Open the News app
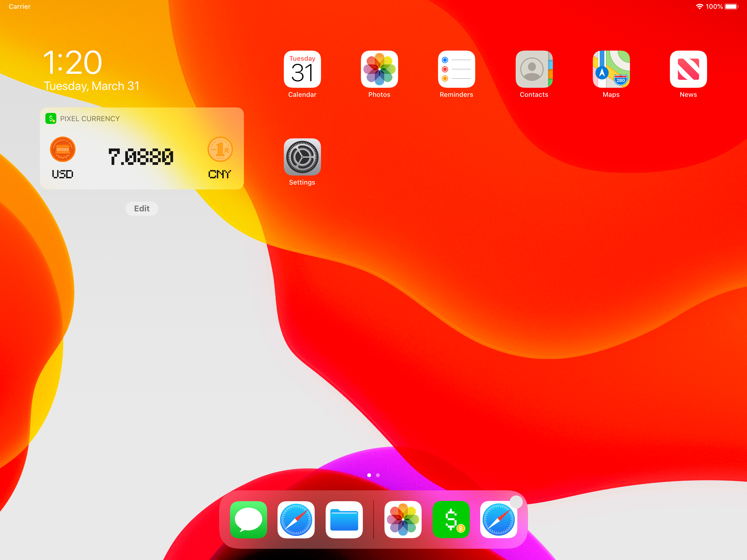The image size is (747, 560). tap(688, 69)
